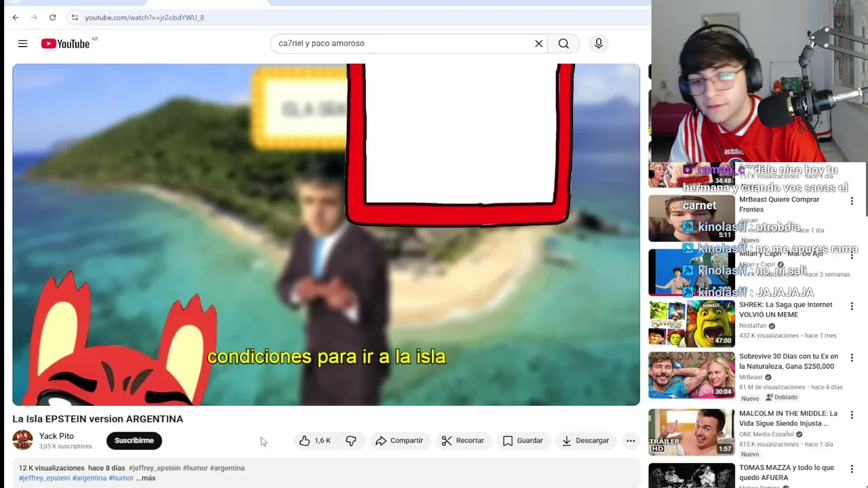
Task: Open options menu for the TOMAS MAZZA video
Action: click(852, 469)
